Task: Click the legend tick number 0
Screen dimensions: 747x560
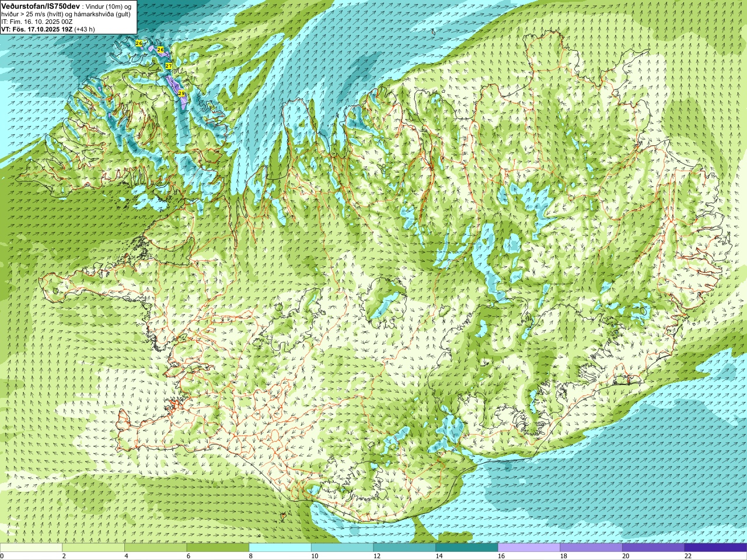Action: pos(2,556)
